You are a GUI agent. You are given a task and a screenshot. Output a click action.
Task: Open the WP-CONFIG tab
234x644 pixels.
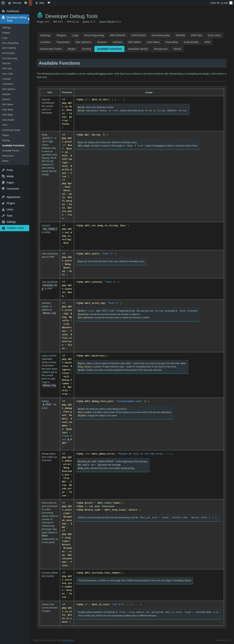pos(117,36)
